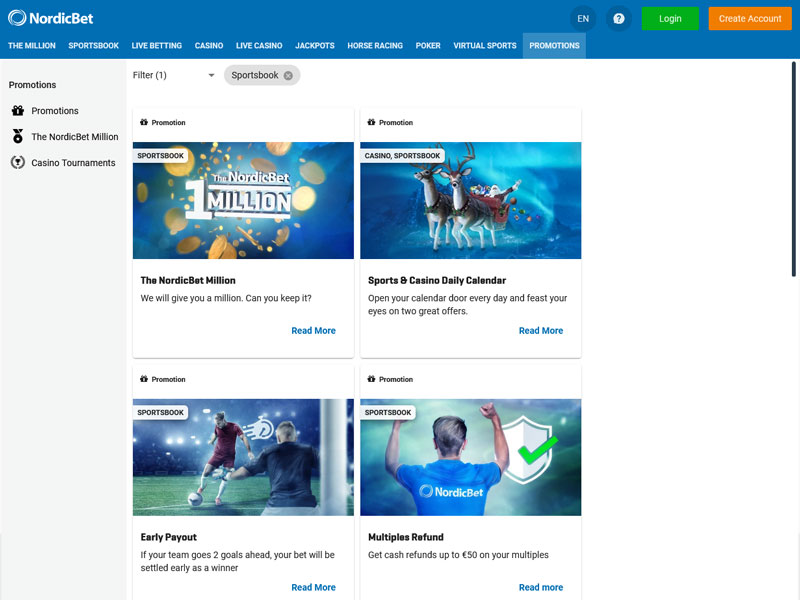
Task: Read More on Early Payout card
Action: click(313, 587)
